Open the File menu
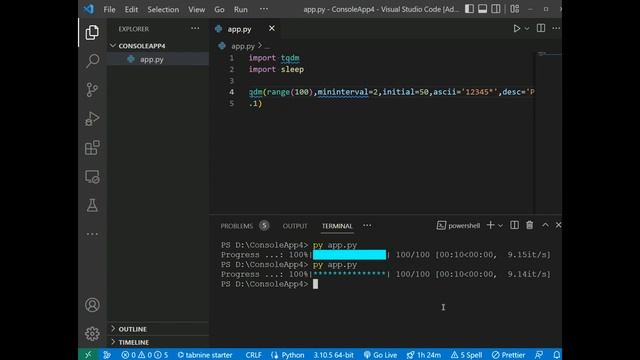 tap(109, 9)
